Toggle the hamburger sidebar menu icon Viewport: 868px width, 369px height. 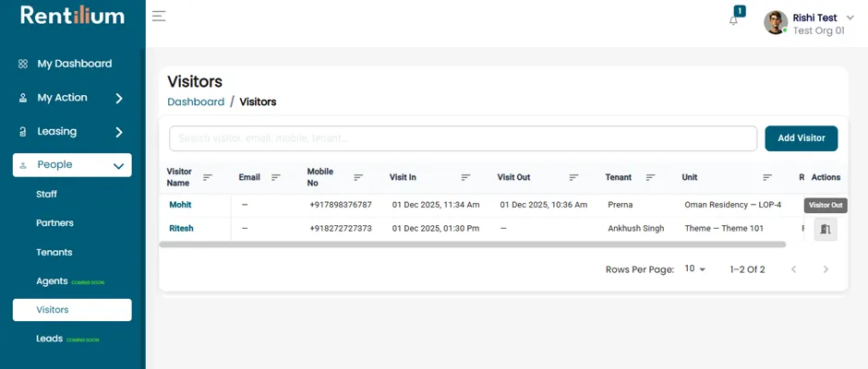(x=159, y=16)
